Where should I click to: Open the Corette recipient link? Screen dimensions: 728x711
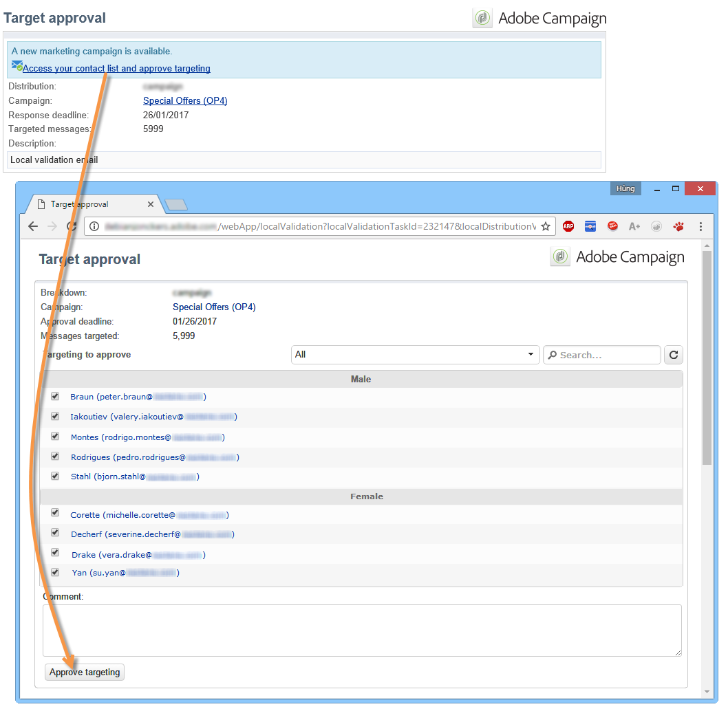point(149,515)
